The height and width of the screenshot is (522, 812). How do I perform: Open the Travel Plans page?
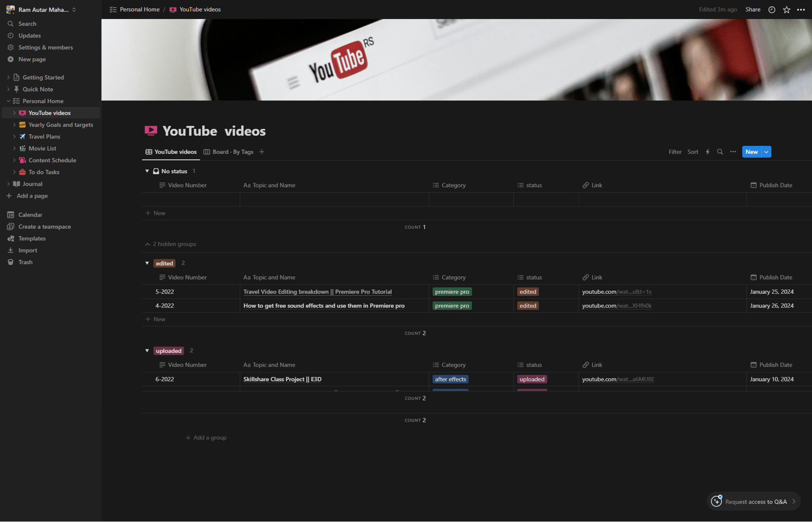[44, 137]
